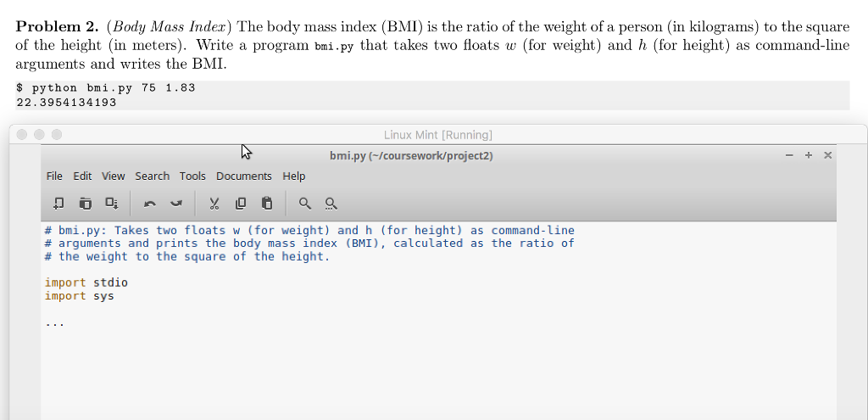868x420 pixels.
Task: Maximize the bmi.py editor window
Action: (808, 155)
